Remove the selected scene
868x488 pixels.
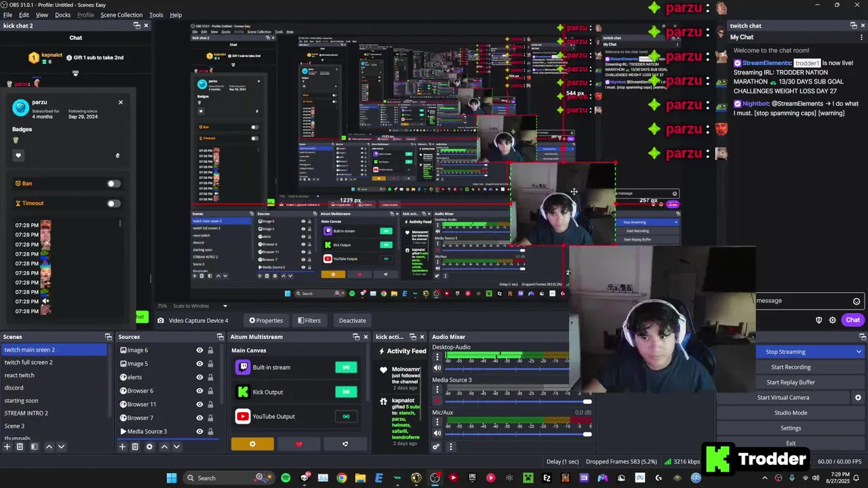click(20, 447)
